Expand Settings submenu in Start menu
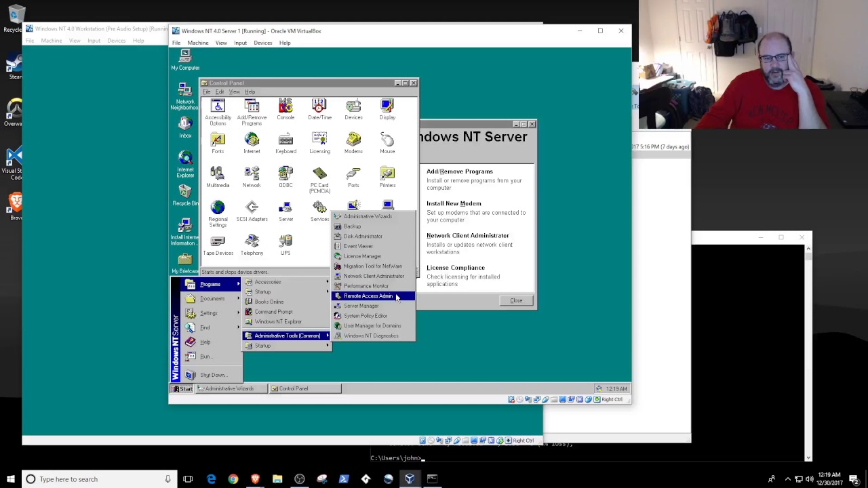Image resolution: width=868 pixels, height=488 pixels. 208,312
